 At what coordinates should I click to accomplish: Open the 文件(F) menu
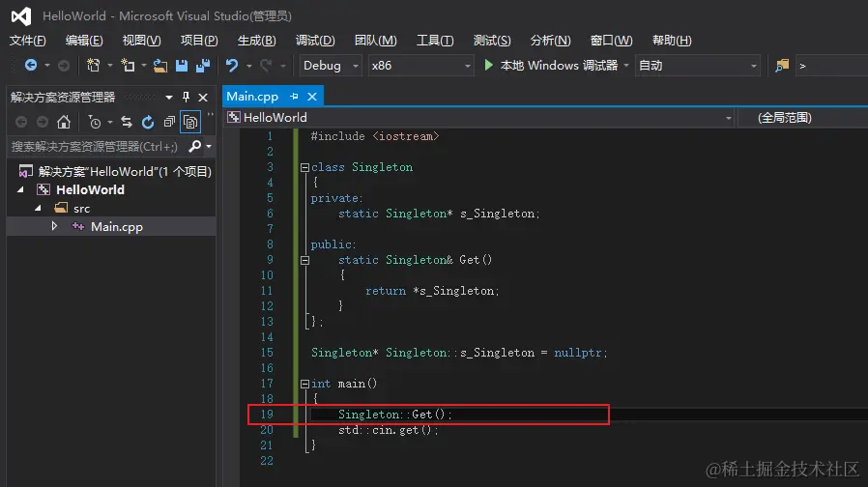(27, 41)
